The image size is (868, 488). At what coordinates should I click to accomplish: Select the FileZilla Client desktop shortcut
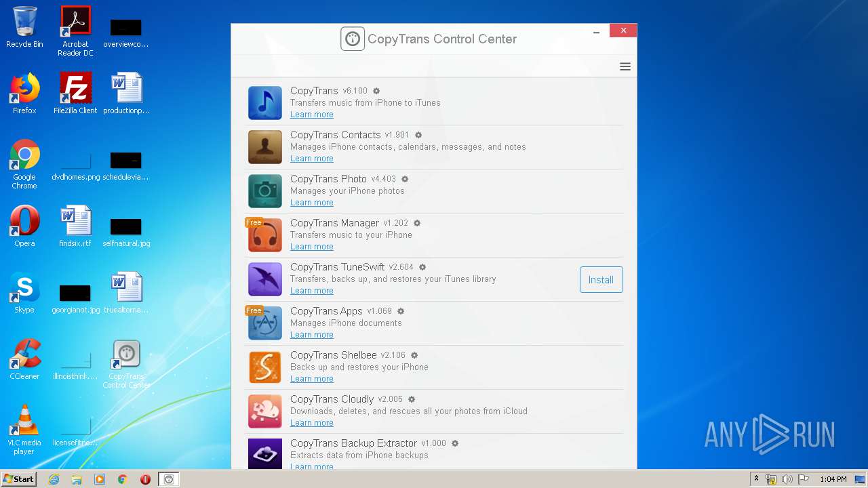(75, 94)
